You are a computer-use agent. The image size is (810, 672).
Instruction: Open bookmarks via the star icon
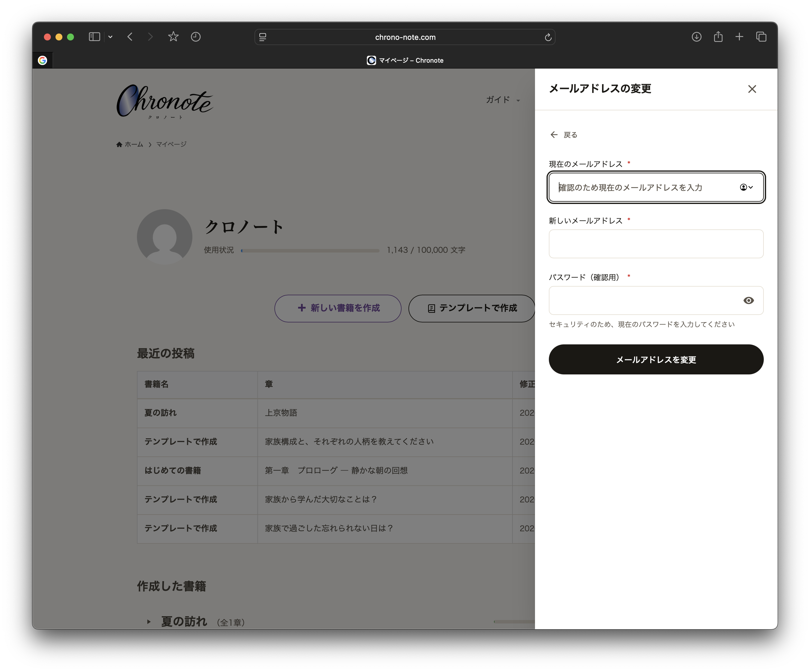[173, 37]
